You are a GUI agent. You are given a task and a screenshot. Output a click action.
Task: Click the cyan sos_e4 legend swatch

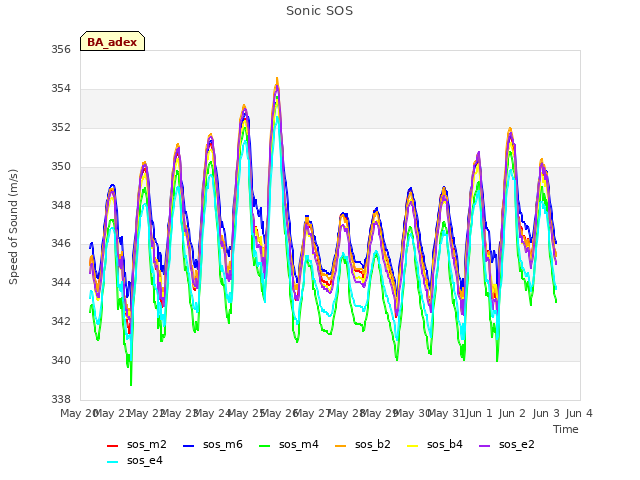click(112, 462)
